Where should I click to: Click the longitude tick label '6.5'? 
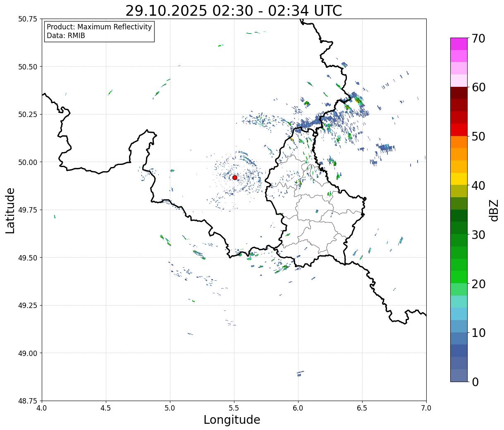pos(362,408)
